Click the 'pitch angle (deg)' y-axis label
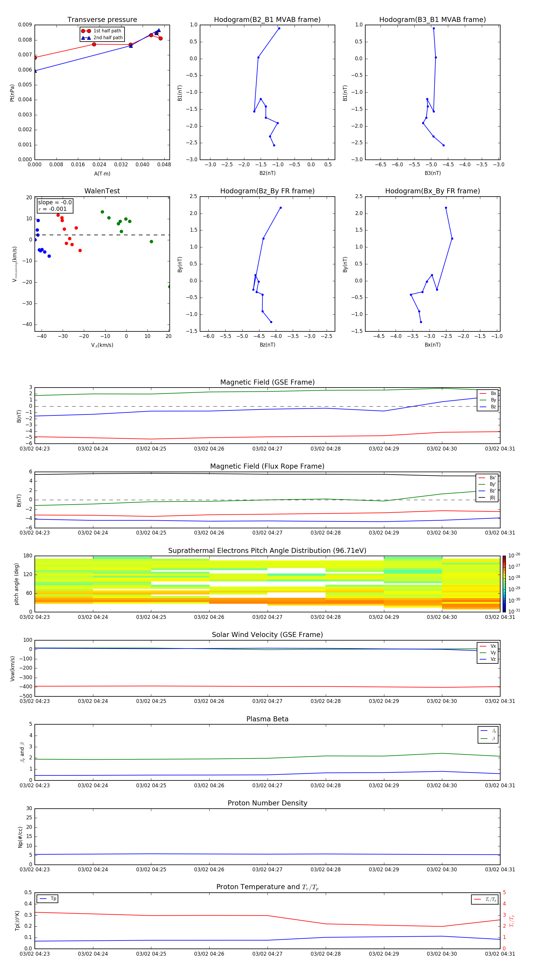The height and width of the screenshot is (980, 535). click(16, 584)
